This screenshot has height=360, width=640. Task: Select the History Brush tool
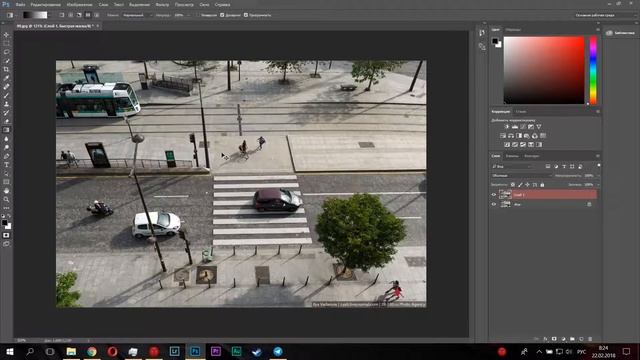[6, 113]
